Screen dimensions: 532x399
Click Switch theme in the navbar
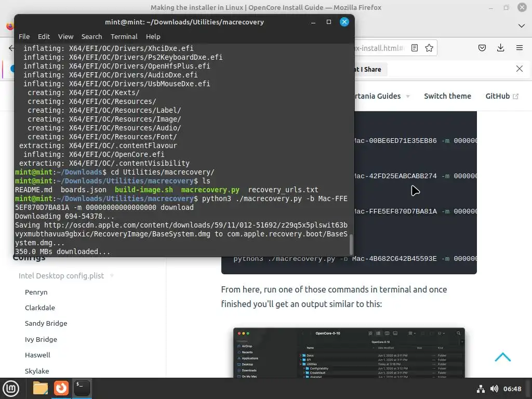pyautogui.click(x=447, y=96)
